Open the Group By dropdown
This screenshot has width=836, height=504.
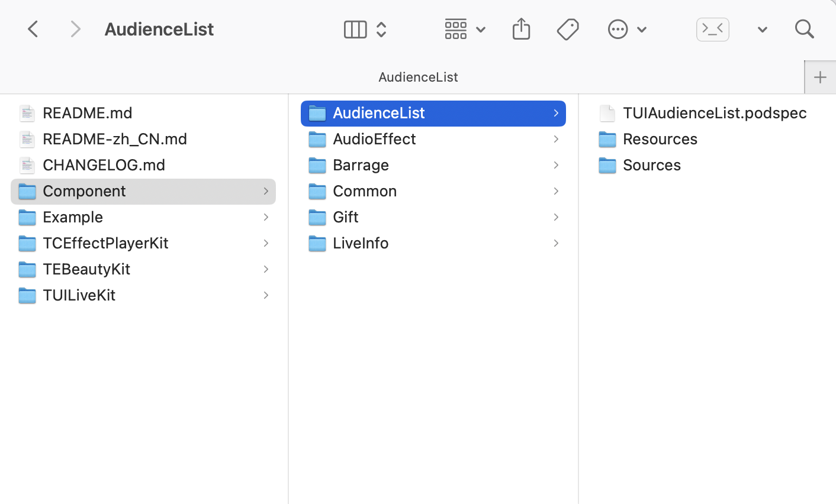point(465,29)
